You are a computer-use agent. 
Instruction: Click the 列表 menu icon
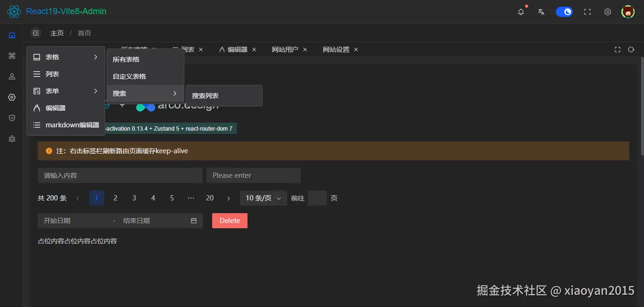pos(37,74)
